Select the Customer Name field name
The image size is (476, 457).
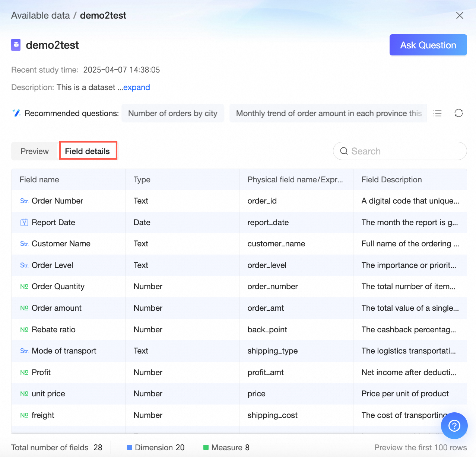tap(61, 244)
